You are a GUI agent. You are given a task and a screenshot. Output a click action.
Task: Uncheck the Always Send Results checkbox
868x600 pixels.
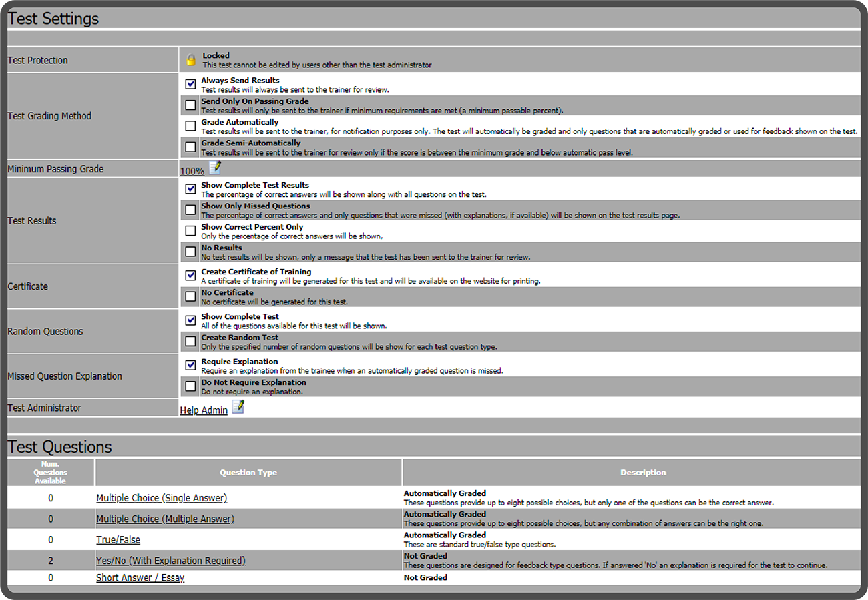click(x=191, y=84)
